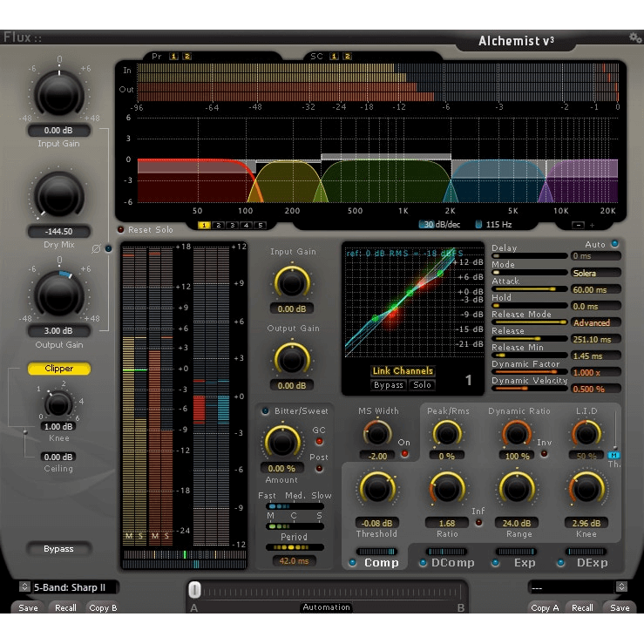Open the Advanced release mode selector

596,322
